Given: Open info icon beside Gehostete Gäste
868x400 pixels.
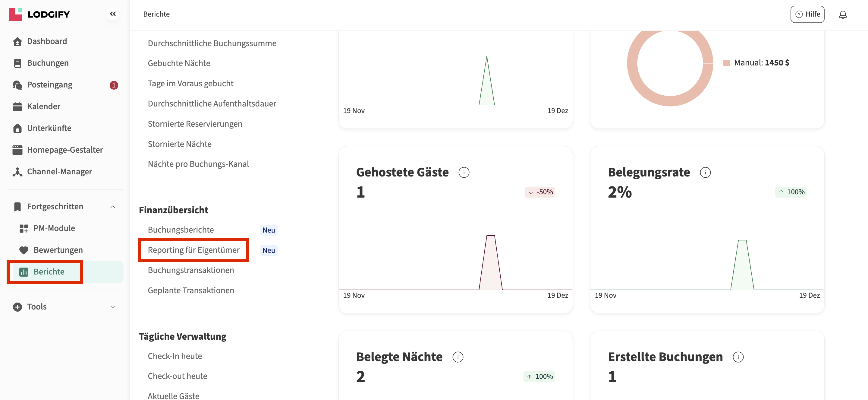Looking at the screenshot, I should [464, 172].
